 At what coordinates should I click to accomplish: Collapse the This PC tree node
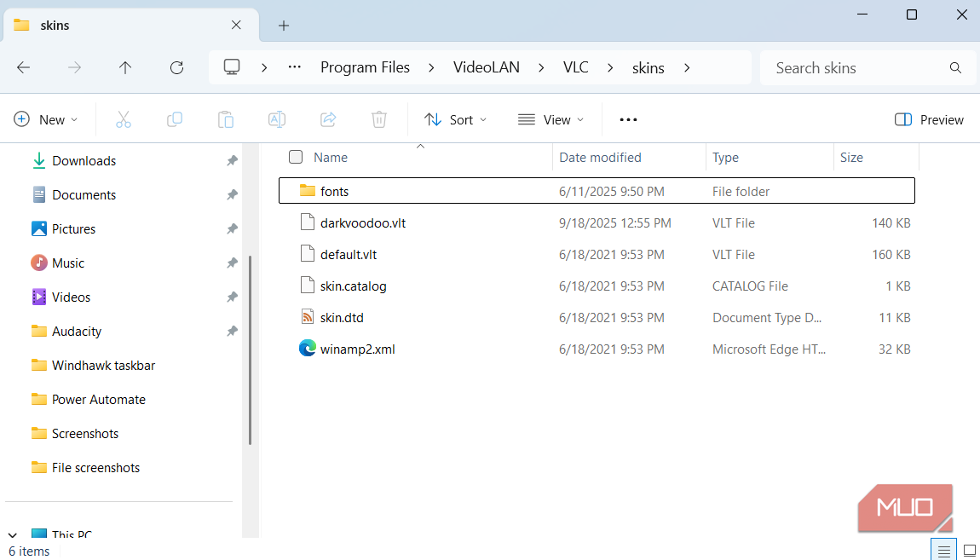coord(13,534)
